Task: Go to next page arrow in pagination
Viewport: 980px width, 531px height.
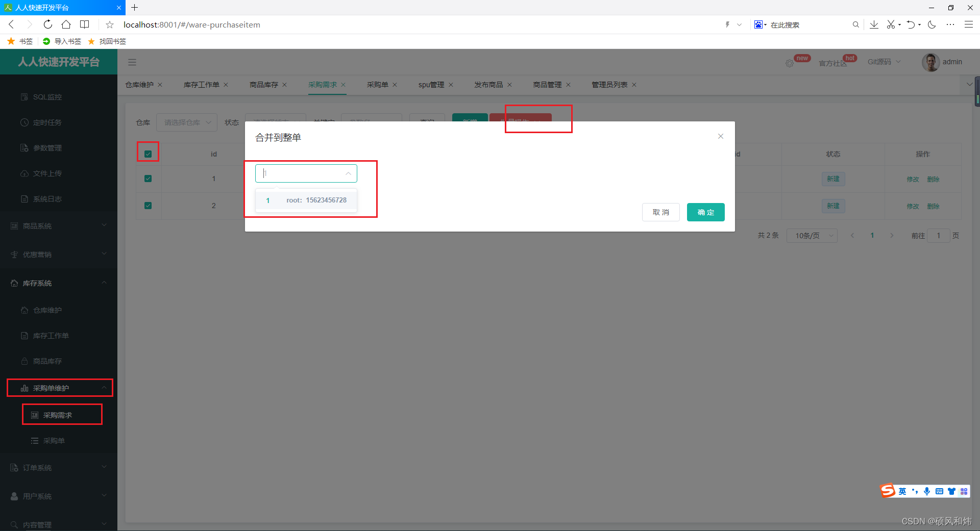Action: tap(892, 236)
